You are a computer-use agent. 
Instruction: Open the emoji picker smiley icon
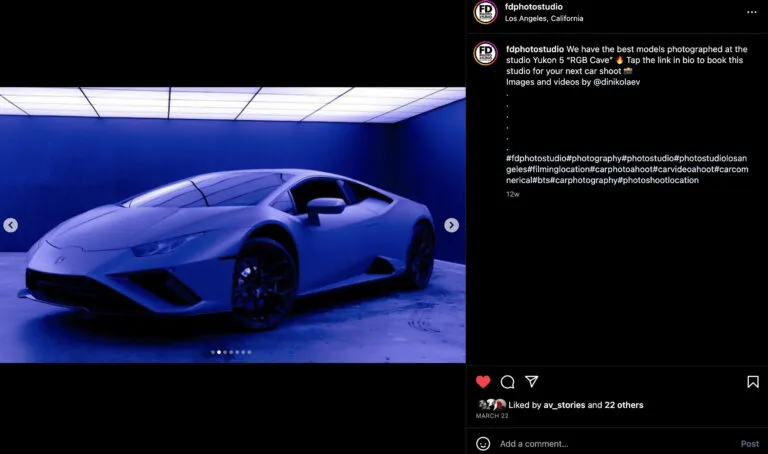(483, 443)
